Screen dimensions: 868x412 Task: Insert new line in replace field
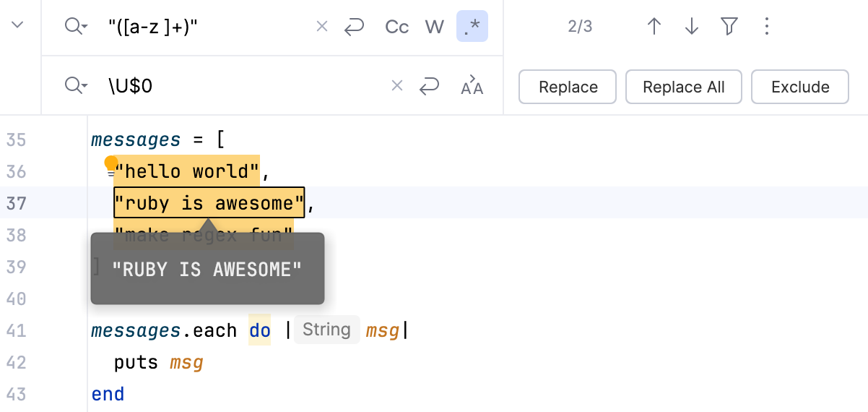[429, 87]
